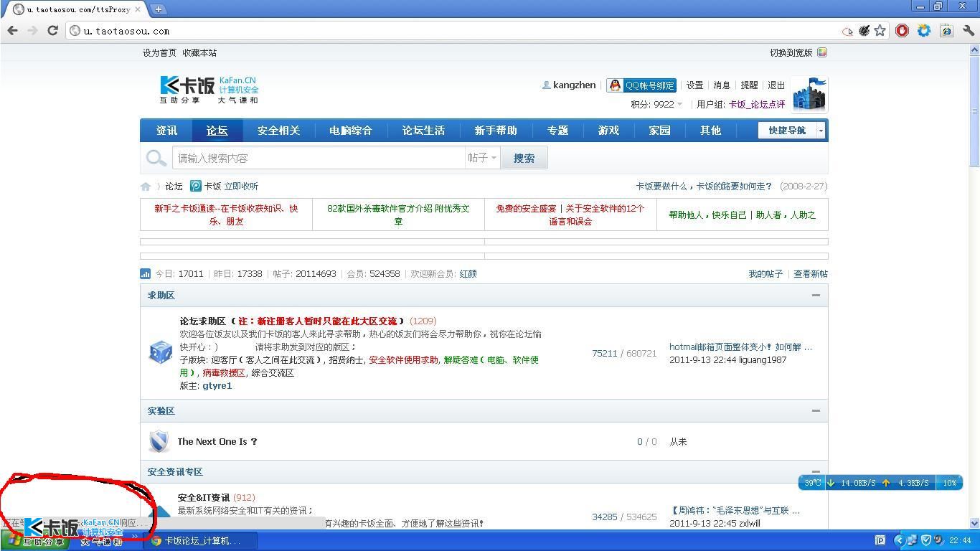Open the 资讯 nav tab

[x=166, y=130]
